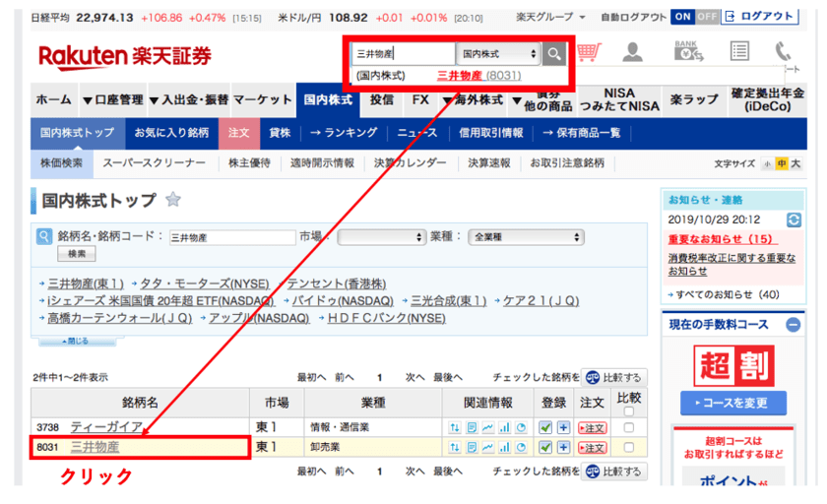Image resolution: width=827 pixels, height=504 pixels.
Task: Open the shopping cart icon
Action: coord(589,53)
